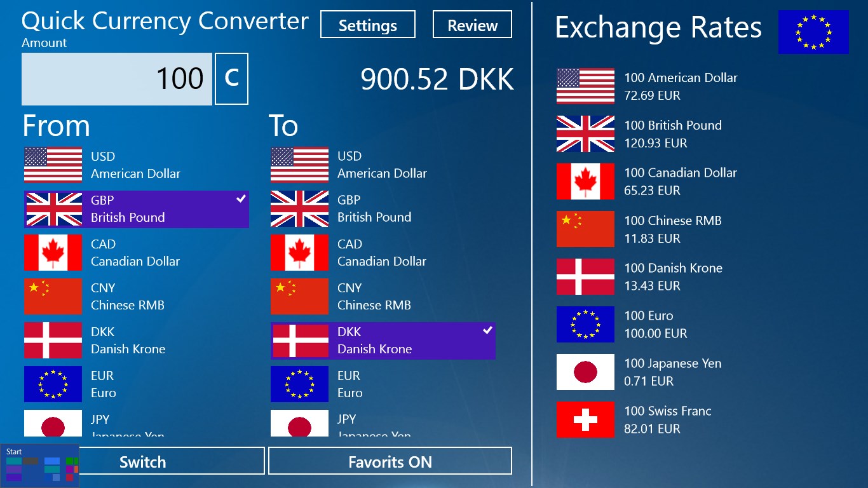Open the Settings page
Viewport: 868px width, 488px height.
click(367, 25)
